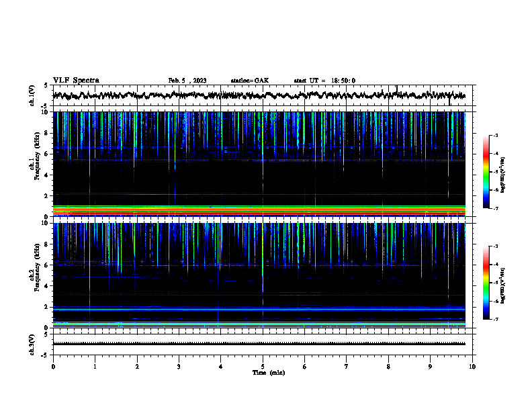Select the 5 minute tick on time axis
532x411 pixels.
[x=263, y=367]
